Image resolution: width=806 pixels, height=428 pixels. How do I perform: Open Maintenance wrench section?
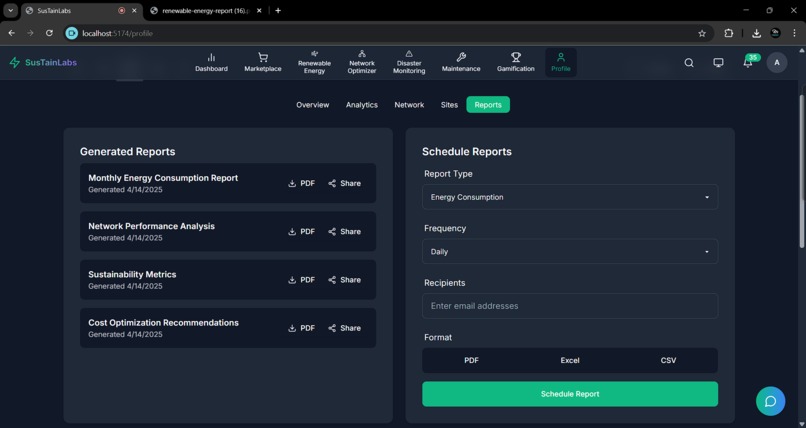click(461, 63)
